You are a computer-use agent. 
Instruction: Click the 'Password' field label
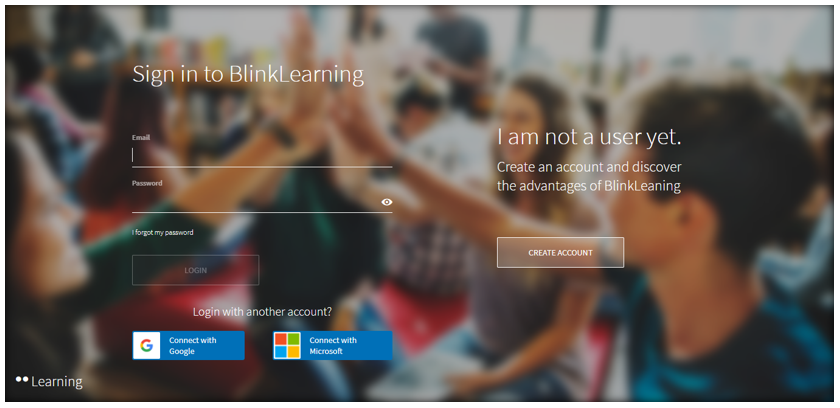point(147,183)
